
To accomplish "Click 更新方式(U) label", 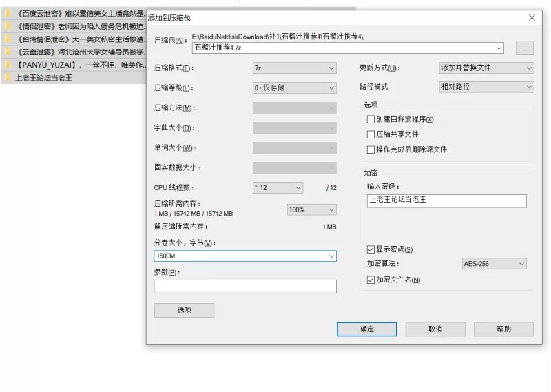I will (x=380, y=68).
